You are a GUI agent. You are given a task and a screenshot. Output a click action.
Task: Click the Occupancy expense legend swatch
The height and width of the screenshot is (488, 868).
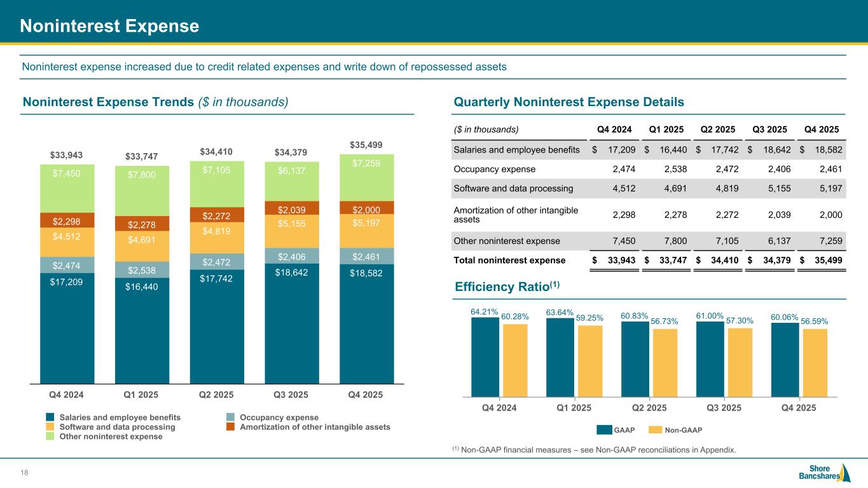coord(231,417)
